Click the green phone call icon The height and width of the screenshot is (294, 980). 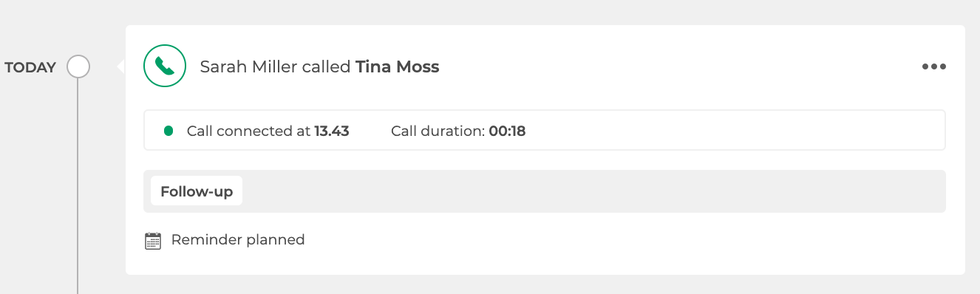[164, 66]
